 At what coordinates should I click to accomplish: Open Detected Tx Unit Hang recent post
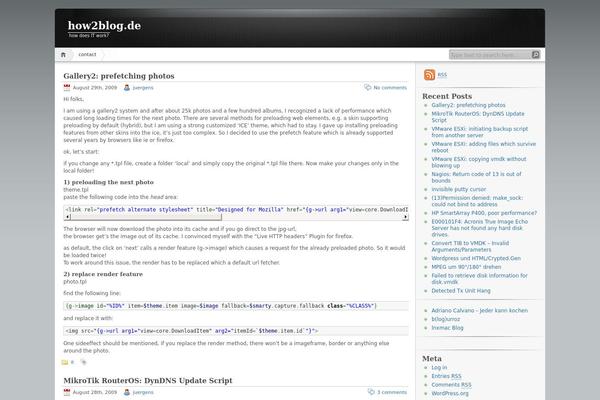[x=469, y=290]
